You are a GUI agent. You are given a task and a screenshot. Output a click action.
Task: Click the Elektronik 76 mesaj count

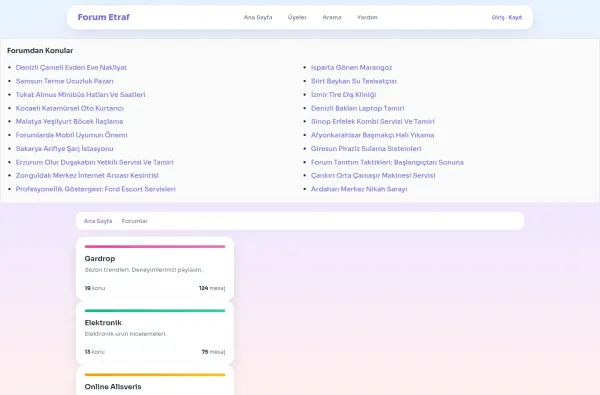pos(214,352)
